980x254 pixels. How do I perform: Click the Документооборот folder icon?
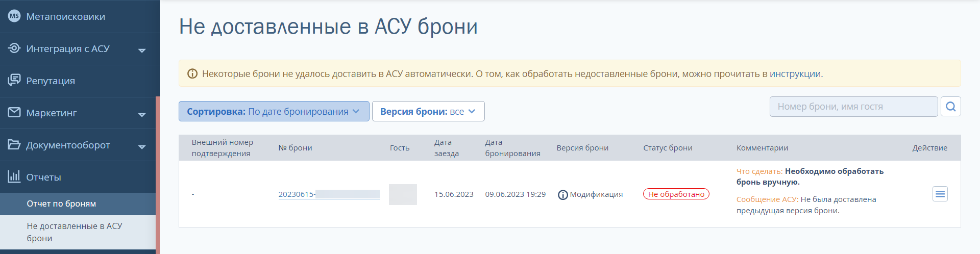click(14, 144)
